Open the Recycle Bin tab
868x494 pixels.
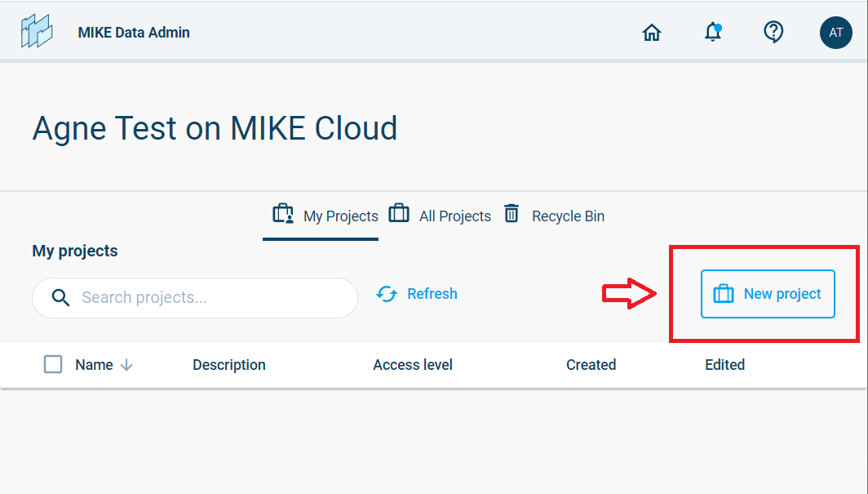tap(568, 216)
